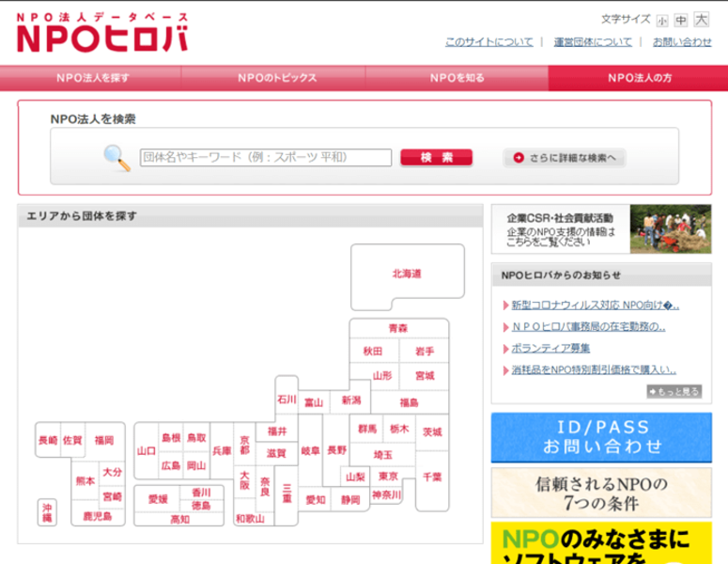The image size is (728, 564).
Task: Go to the NPO法人の方 tab
Action: [x=639, y=78]
